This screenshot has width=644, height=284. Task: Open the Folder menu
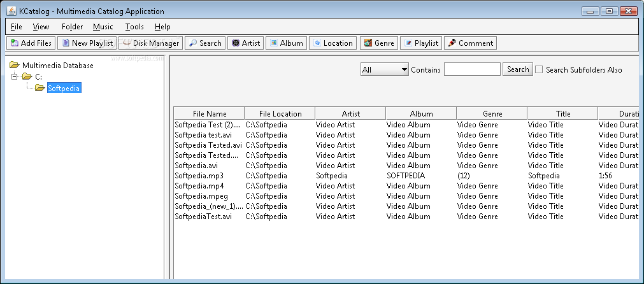click(x=72, y=27)
